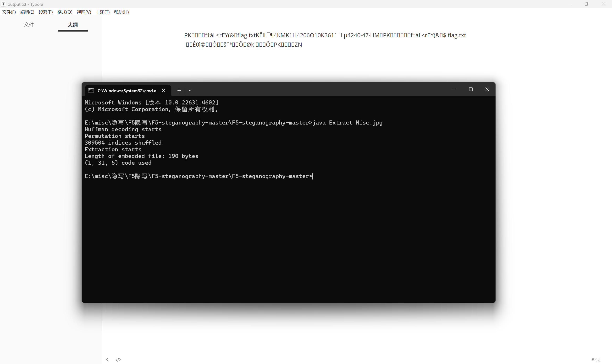
Task: Toggle source code mode icon
Action: [118, 360]
